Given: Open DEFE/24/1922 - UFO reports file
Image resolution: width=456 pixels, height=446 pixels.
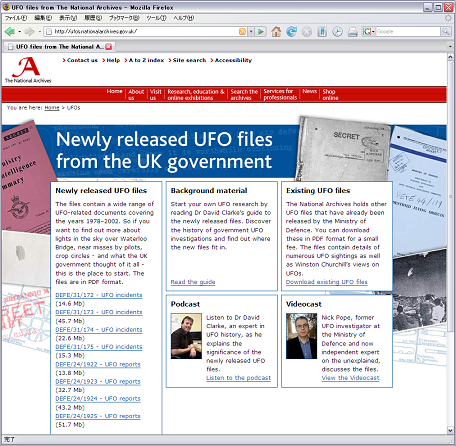Looking at the screenshot, I should 98,364.
